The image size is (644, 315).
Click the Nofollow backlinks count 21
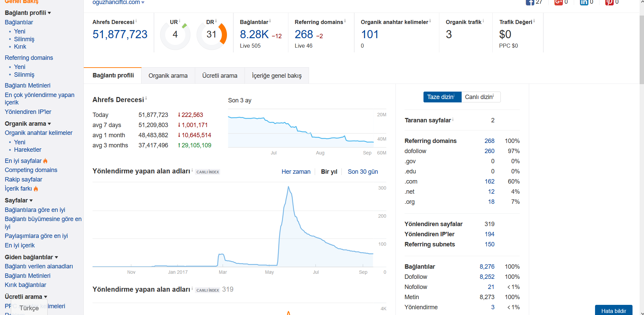click(491, 287)
